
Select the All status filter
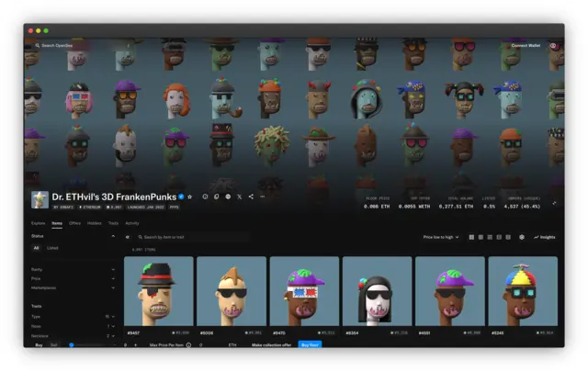(x=37, y=248)
